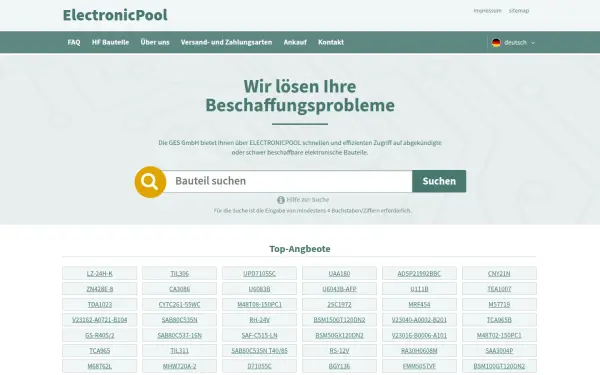Open Hilfe zur Suche help link
The width and height of the screenshot is (600, 375).
coord(308,200)
